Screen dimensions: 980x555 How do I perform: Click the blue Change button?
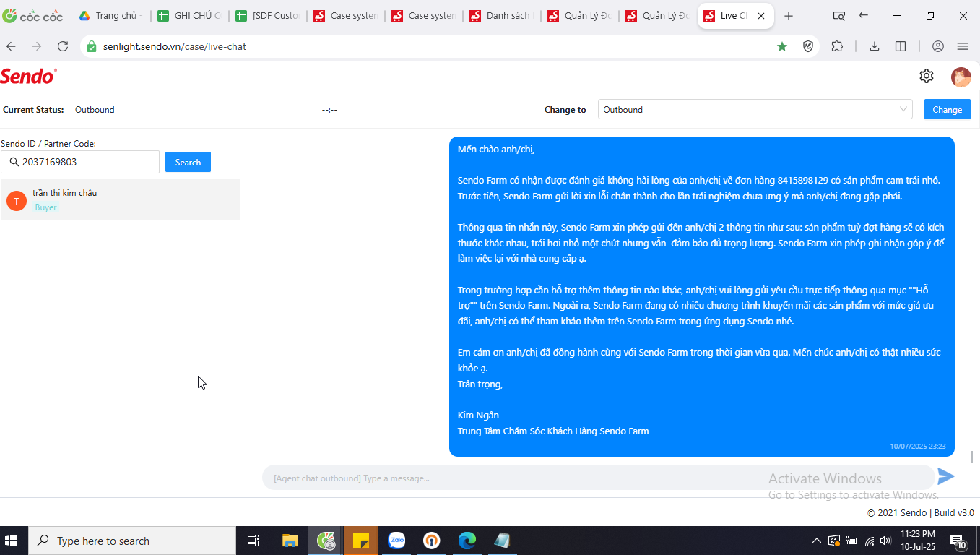tap(947, 110)
